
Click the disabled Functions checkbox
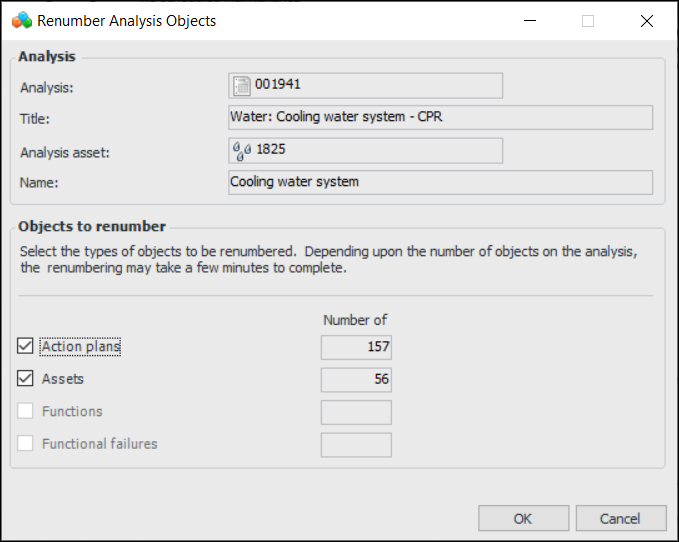coord(26,411)
